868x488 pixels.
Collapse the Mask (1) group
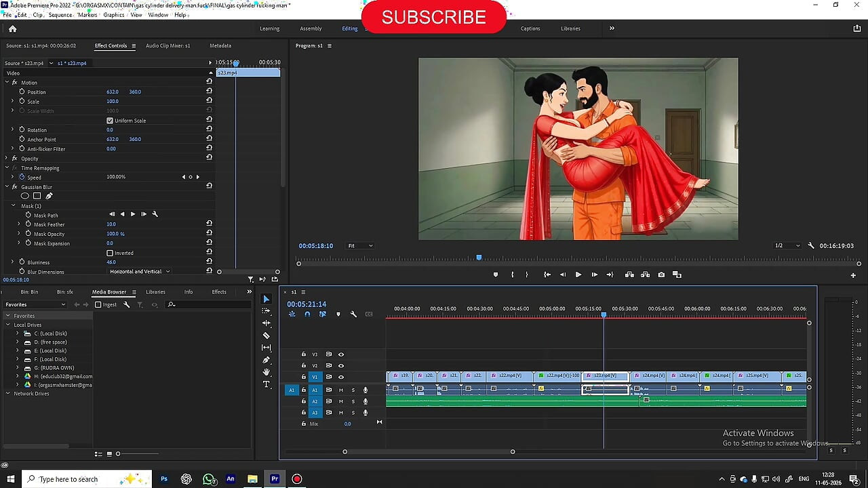coord(13,205)
